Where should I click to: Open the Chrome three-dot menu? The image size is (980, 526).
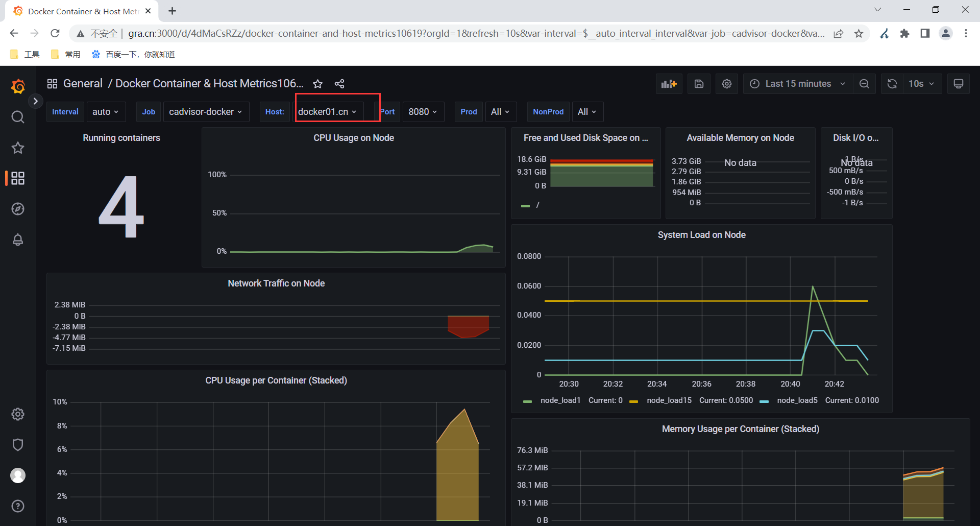click(966, 33)
